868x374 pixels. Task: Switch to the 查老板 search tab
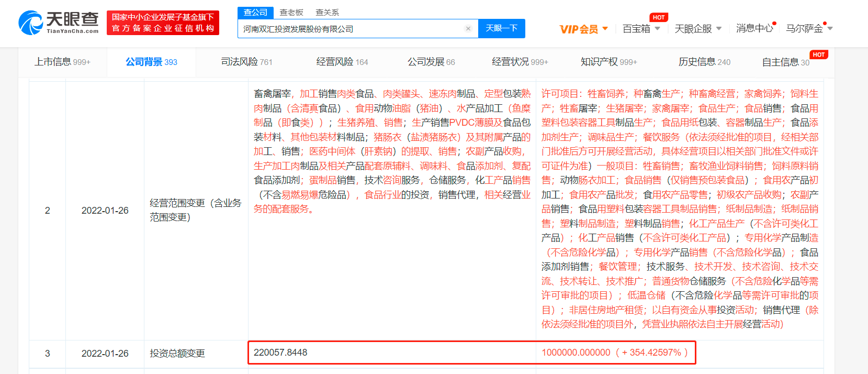pos(291,12)
